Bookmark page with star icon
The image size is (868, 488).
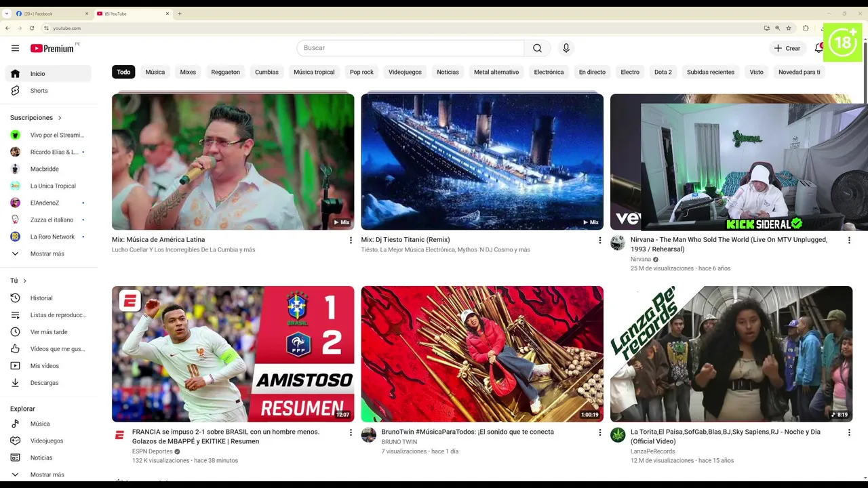[x=789, y=28]
